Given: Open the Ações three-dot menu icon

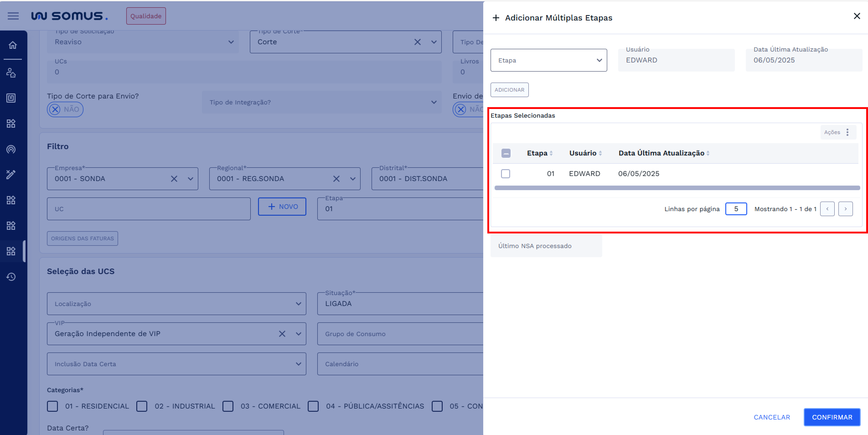Looking at the screenshot, I should [847, 132].
